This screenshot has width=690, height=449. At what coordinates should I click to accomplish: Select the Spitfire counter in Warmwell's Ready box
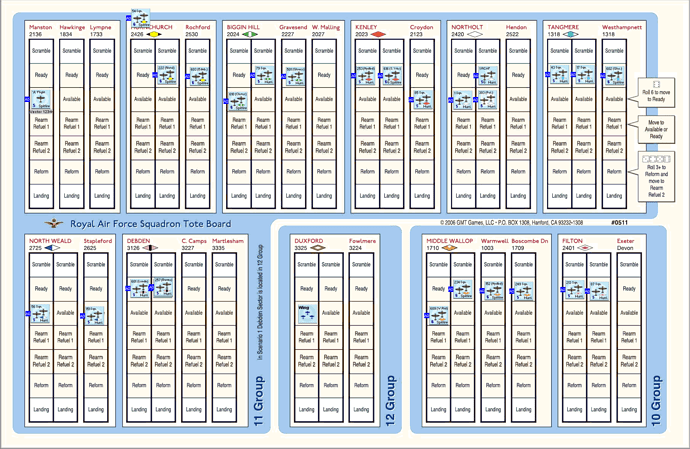click(x=494, y=291)
